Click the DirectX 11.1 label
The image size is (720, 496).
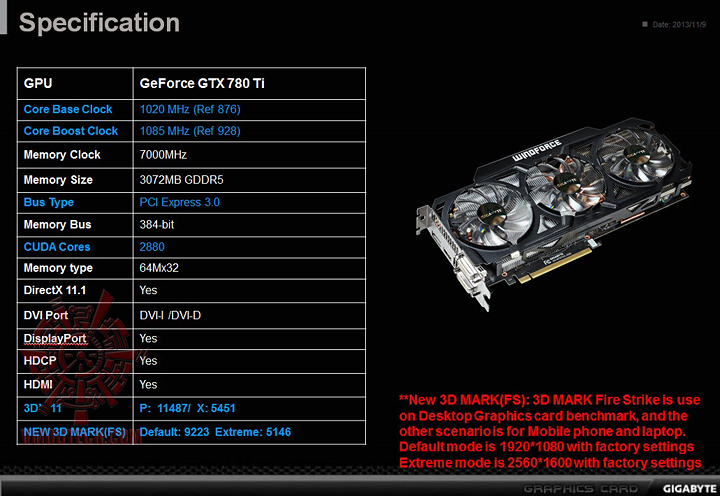click(x=55, y=290)
